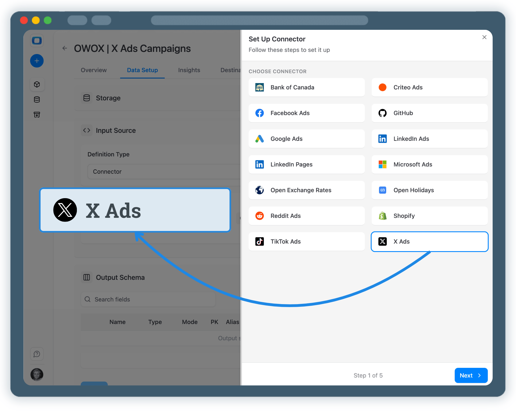Open the storage database icon in sidebar
This screenshot has height=420, width=516.
point(37,99)
